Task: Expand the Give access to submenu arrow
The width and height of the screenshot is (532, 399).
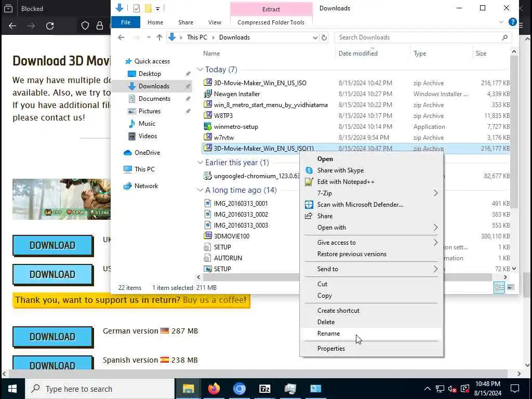Action: tap(436, 242)
